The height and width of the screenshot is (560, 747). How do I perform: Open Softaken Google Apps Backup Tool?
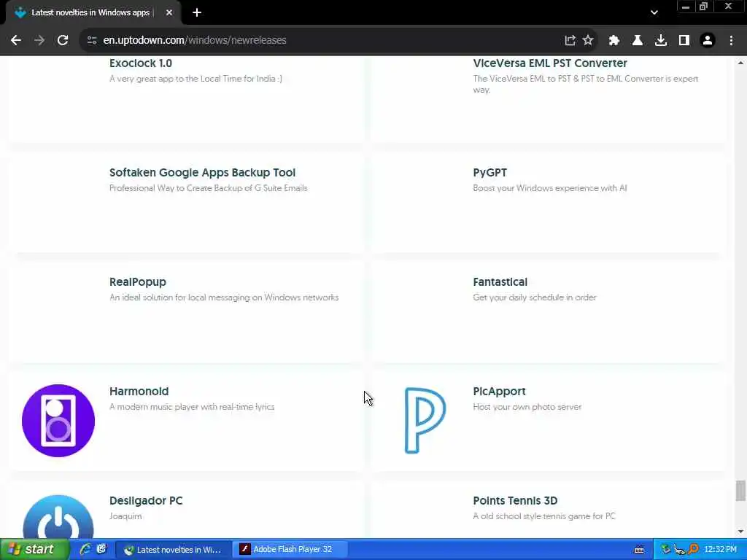pyautogui.click(x=203, y=172)
